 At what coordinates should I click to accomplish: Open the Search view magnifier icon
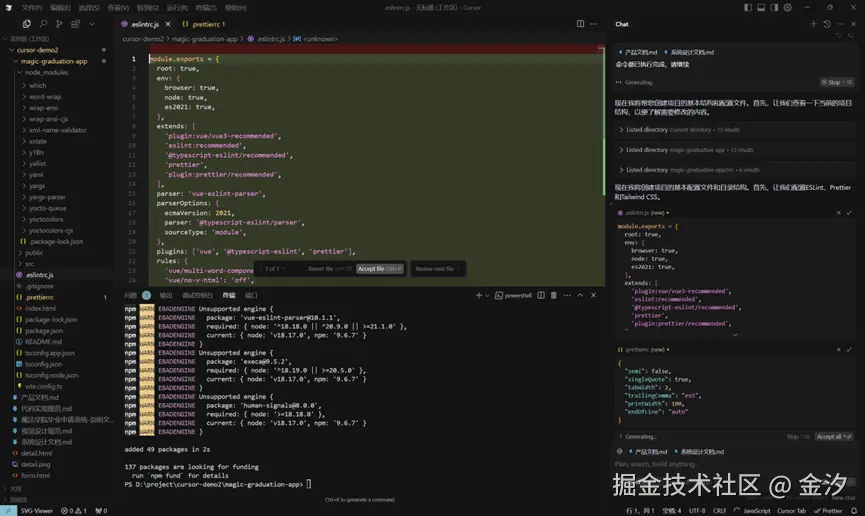tap(43, 24)
